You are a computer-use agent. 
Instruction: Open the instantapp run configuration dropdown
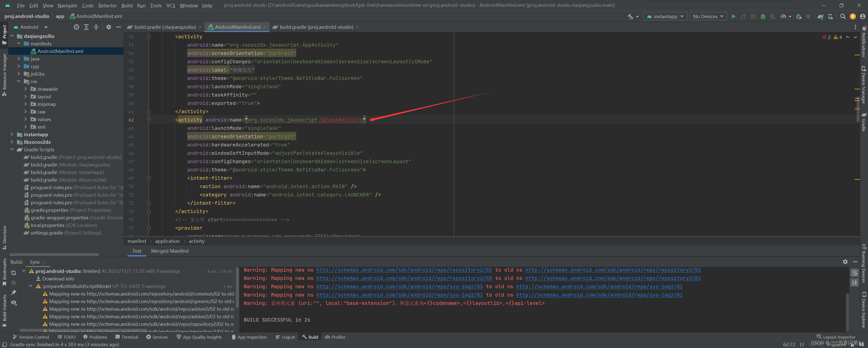point(665,16)
